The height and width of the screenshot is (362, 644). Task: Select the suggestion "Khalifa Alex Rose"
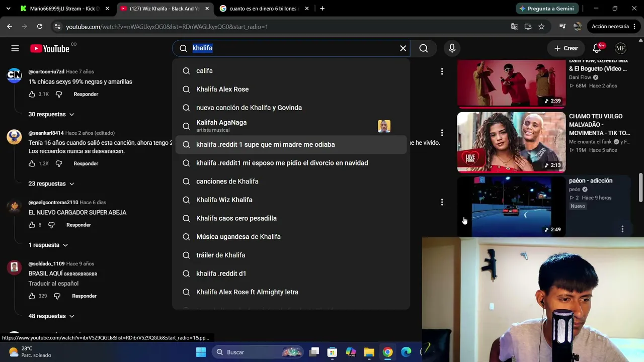pyautogui.click(x=291, y=89)
